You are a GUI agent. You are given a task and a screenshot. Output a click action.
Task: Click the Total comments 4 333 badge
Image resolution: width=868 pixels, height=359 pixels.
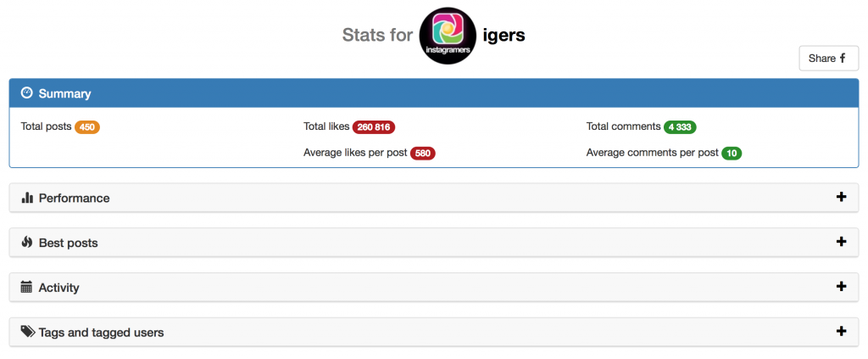coord(680,127)
